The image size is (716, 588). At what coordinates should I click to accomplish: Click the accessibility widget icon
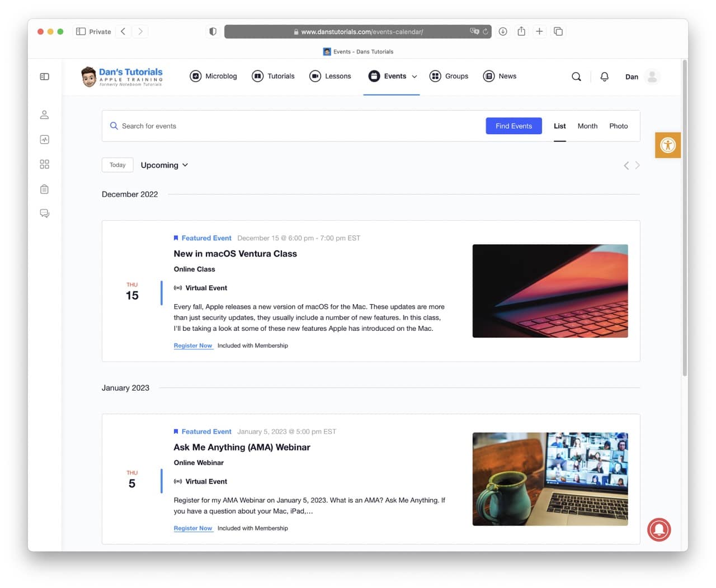[x=667, y=145]
